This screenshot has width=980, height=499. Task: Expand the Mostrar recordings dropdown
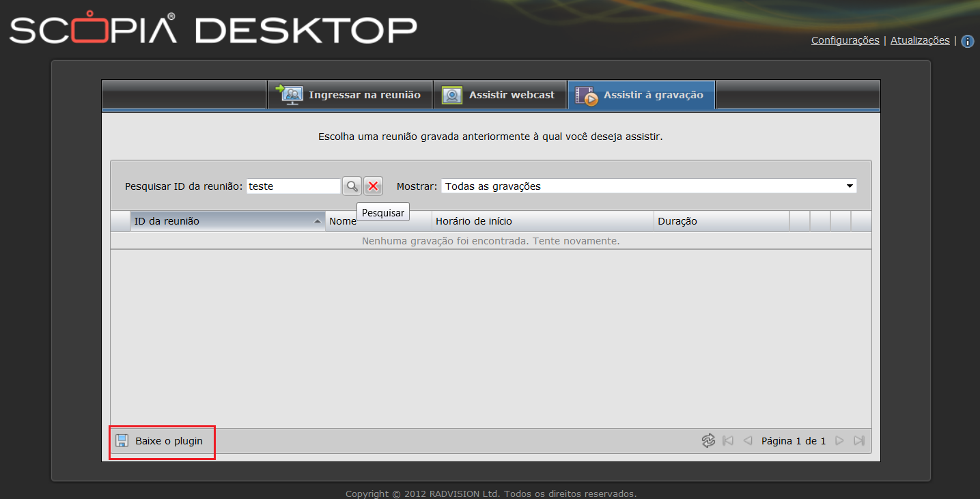pos(850,186)
